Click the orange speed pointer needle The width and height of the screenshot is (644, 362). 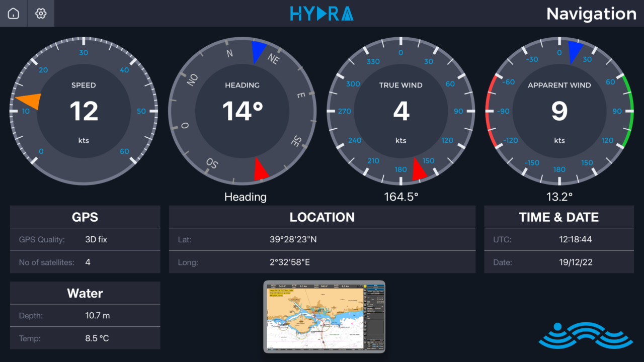[29, 101]
